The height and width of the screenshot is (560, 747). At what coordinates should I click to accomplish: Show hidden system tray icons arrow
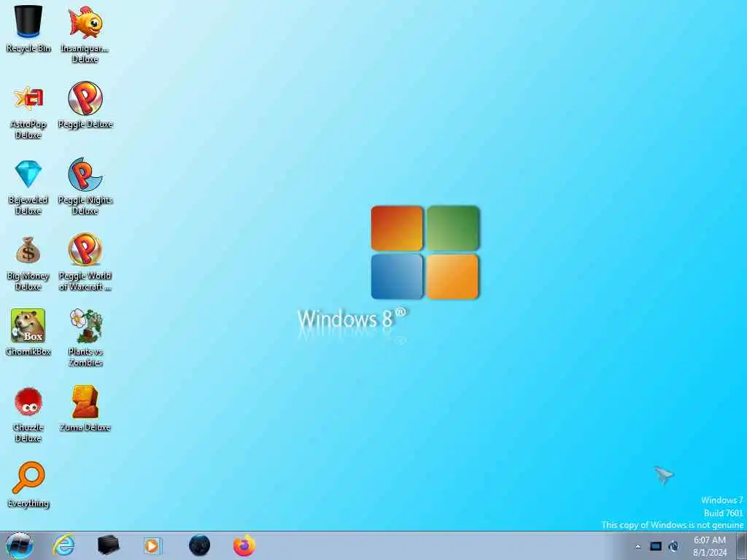pos(638,546)
